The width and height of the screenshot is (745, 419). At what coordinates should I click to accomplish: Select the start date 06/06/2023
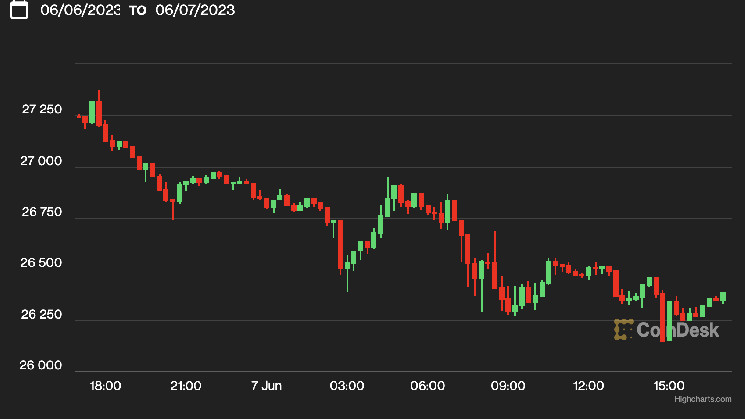pyautogui.click(x=82, y=10)
